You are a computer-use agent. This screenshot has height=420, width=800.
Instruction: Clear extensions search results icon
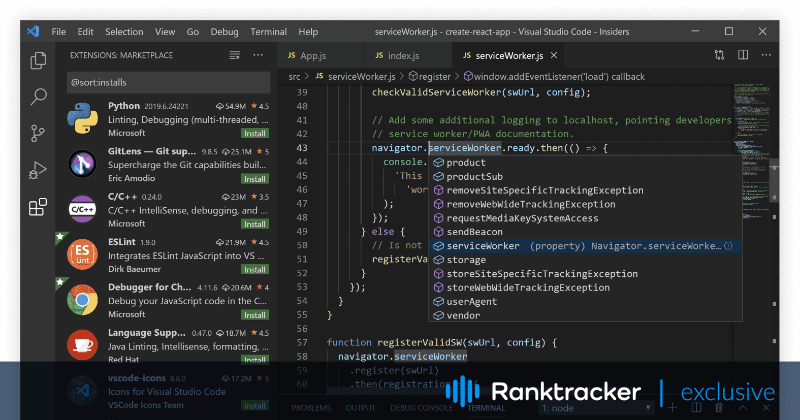234,55
